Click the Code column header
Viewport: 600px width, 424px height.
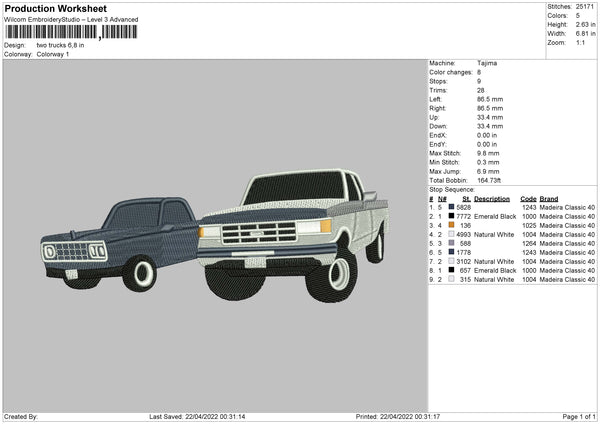coord(529,198)
